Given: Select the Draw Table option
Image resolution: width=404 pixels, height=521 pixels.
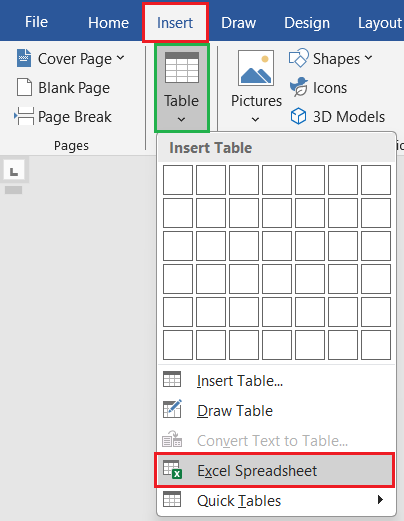Looking at the screenshot, I should point(276,411).
